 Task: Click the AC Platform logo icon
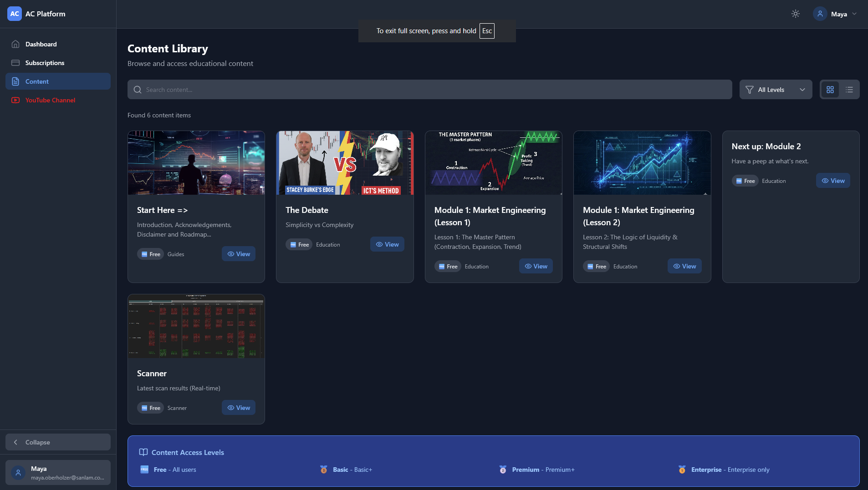pyautogui.click(x=15, y=14)
